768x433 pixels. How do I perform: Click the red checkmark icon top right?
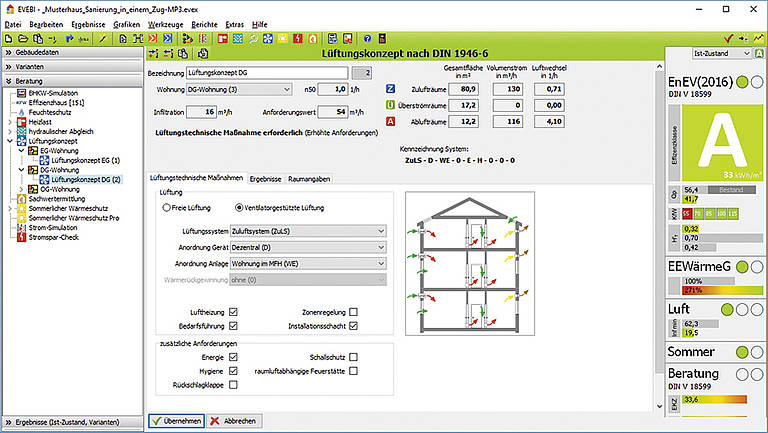(728, 38)
